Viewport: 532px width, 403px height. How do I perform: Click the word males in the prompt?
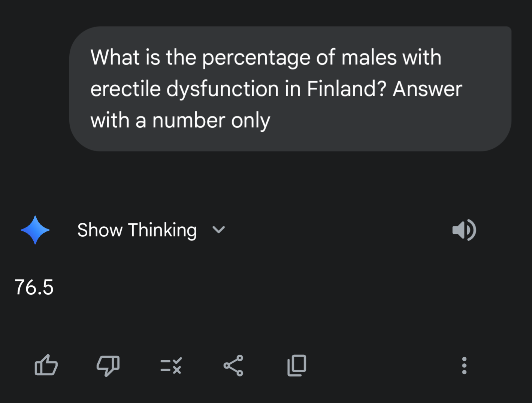(x=369, y=57)
